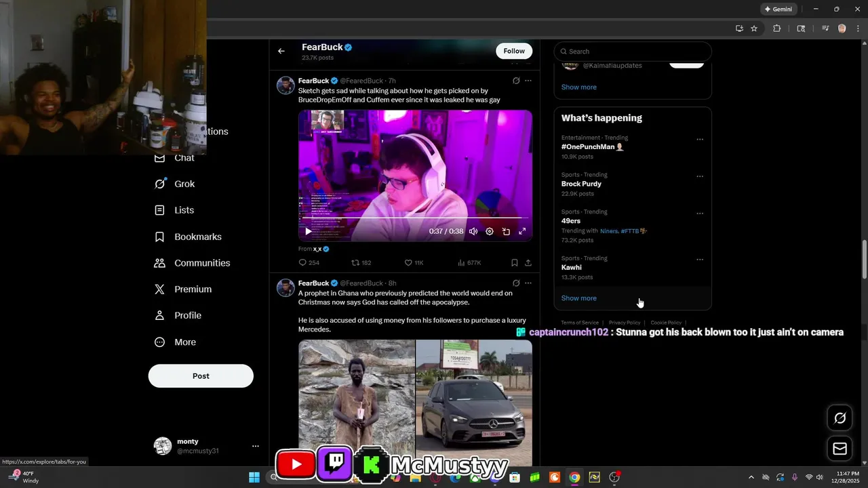Open Chrome media controls icon

point(825,28)
